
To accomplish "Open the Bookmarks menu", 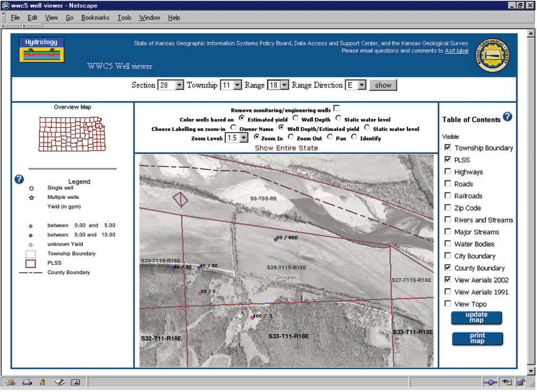I will pos(95,18).
